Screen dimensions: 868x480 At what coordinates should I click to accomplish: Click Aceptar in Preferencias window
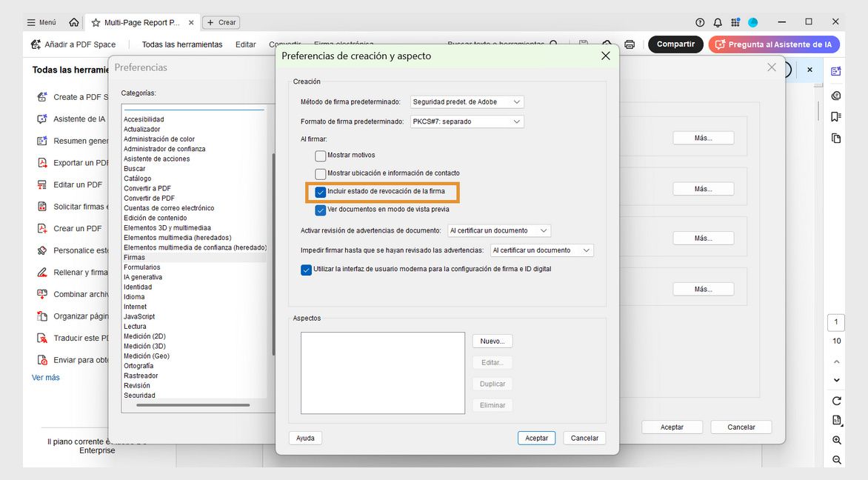[x=672, y=427]
